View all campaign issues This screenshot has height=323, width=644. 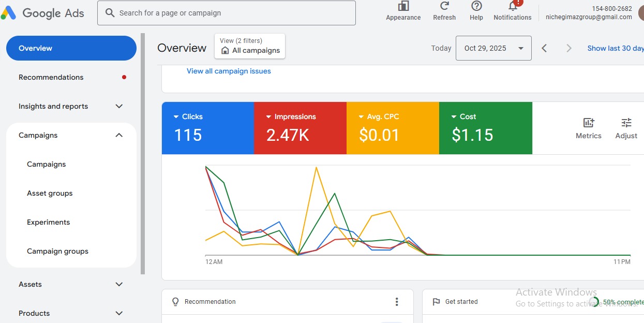click(229, 71)
